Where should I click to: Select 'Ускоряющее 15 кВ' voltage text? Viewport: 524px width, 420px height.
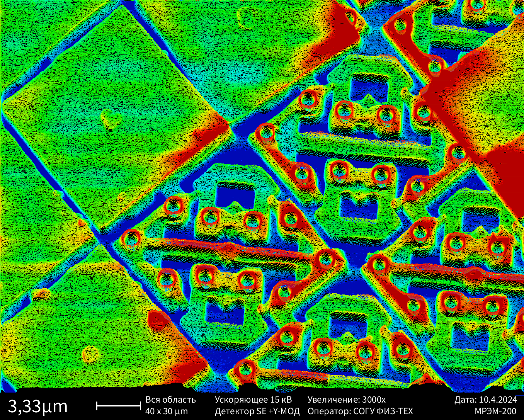tap(253, 400)
